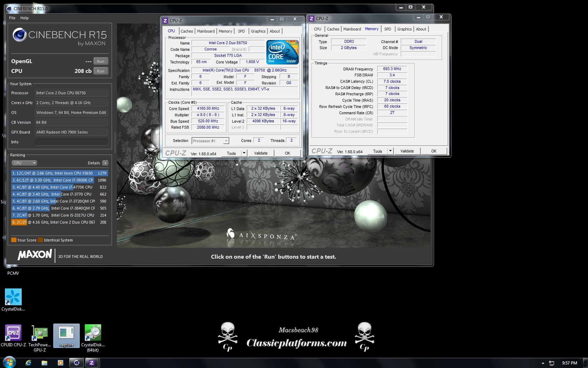Click Validate in Memory CPU-Z window
Viewport: 588px width, 368px height.
(x=407, y=151)
